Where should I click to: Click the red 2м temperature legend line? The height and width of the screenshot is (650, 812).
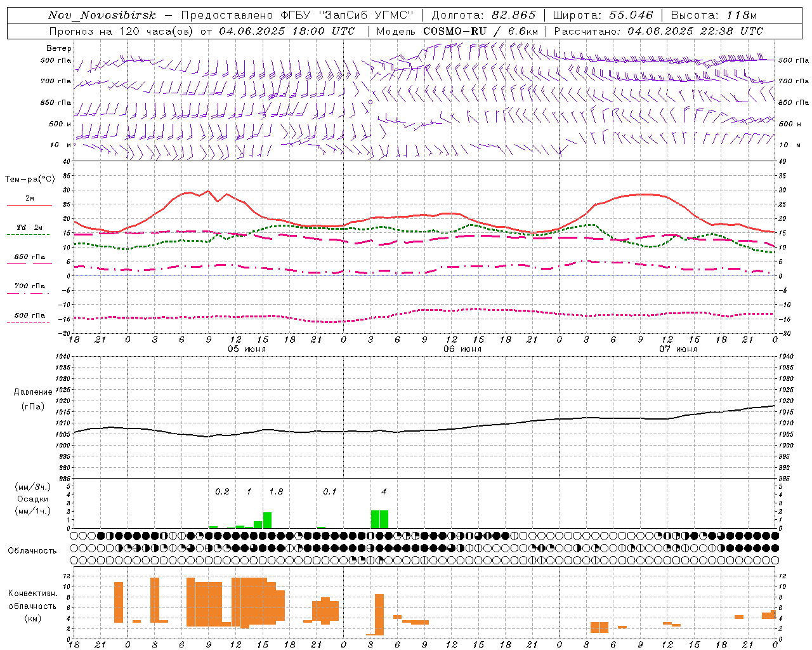click(29, 205)
